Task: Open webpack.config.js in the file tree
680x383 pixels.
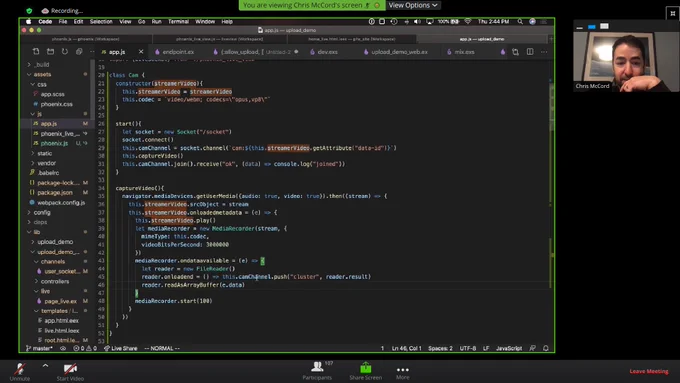Action: click(x=61, y=203)
